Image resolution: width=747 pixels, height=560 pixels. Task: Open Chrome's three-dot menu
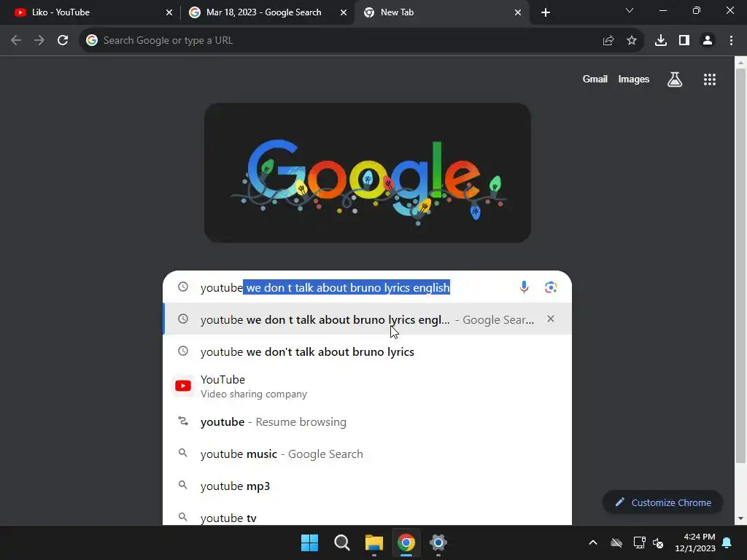click(731, 41)
